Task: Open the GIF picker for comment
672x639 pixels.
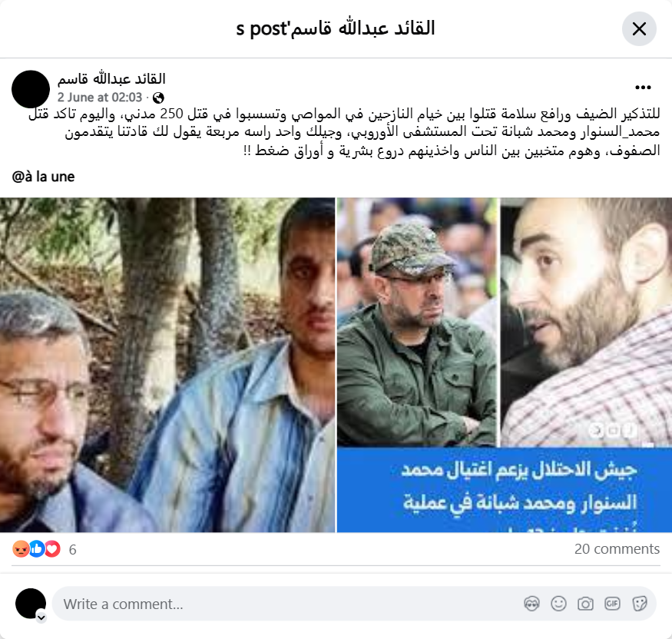Action: 612,604
